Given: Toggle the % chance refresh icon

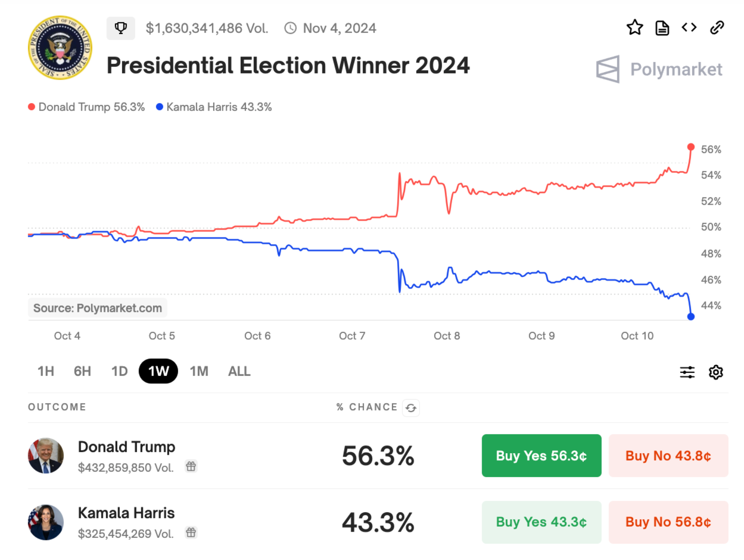Looking at the screenshot, I should tap(411, 408).
